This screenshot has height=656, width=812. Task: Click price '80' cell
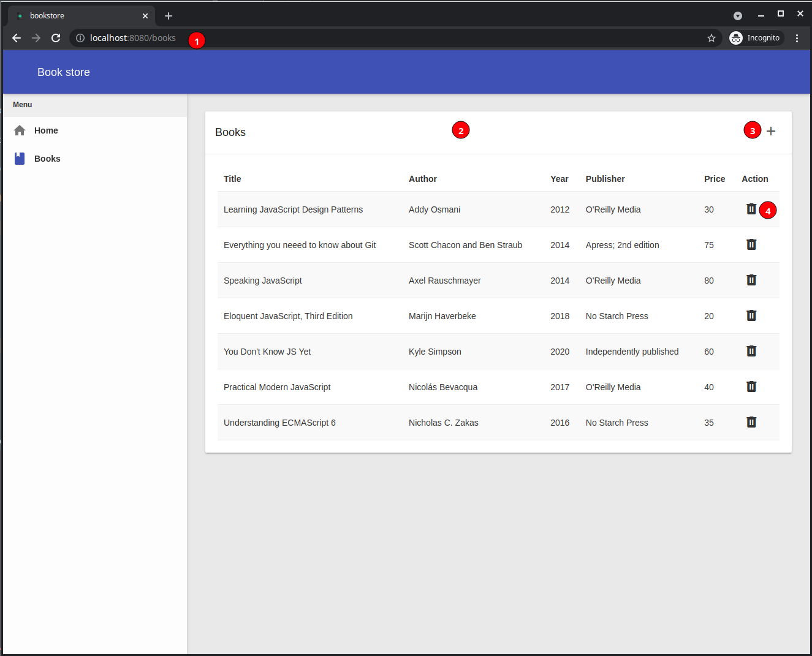coord(709,281)
